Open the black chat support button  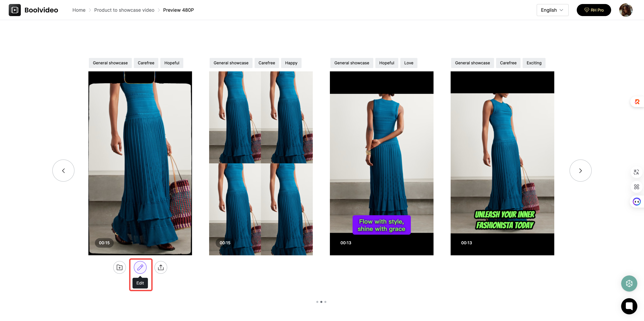click(629, 306)
